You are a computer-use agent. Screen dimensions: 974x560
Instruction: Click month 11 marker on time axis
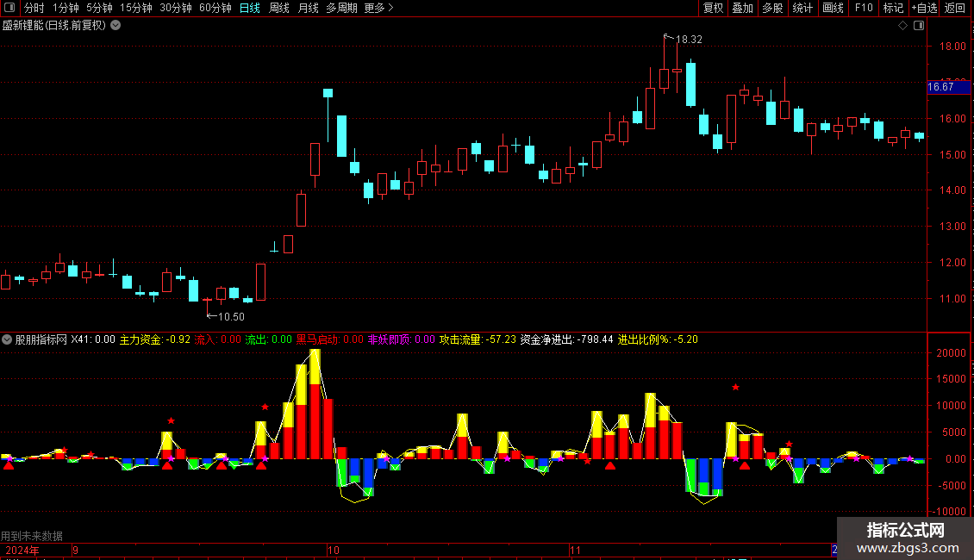point(575,550)
